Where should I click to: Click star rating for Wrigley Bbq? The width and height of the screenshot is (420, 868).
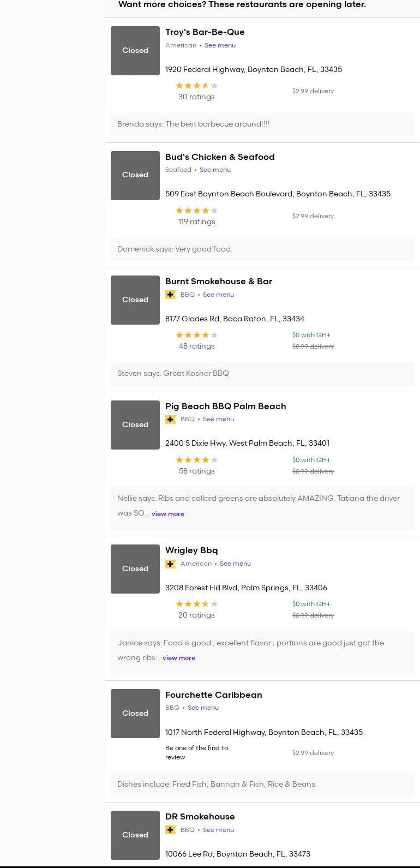[x=196, y=604]
